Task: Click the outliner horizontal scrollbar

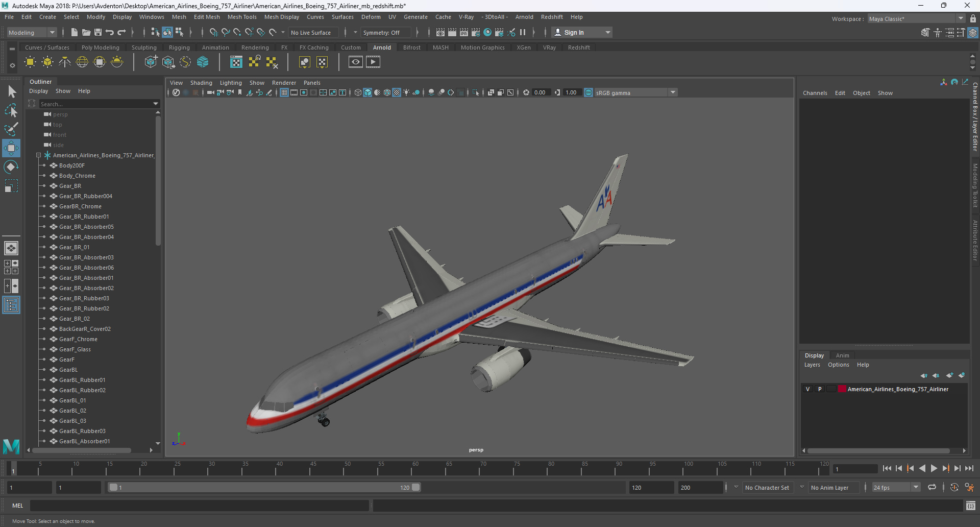Action: [x=82, y=450]
